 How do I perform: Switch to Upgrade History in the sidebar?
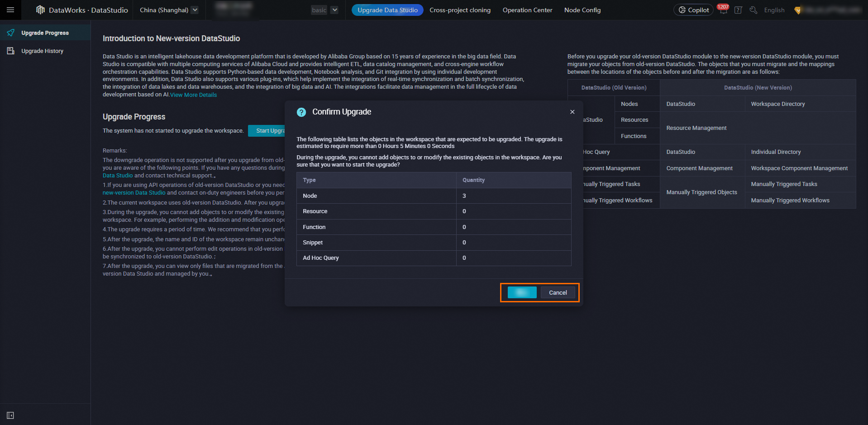pyautogui.click(x=45, y=51)
